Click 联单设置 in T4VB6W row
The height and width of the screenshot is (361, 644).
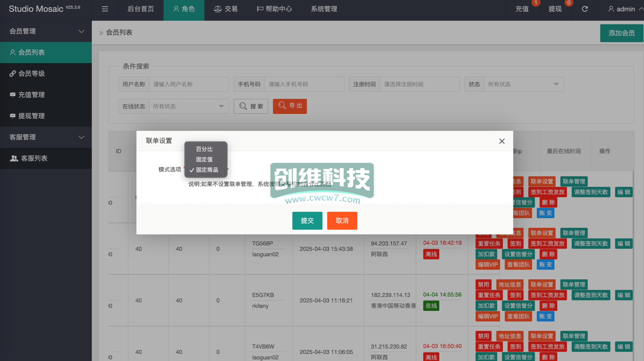tap(542, 336)
